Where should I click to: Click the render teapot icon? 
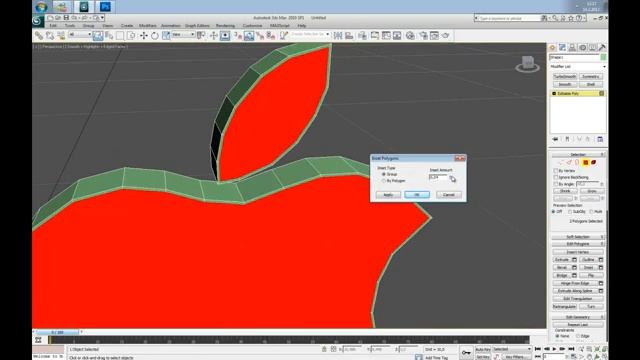click(445, 36)
